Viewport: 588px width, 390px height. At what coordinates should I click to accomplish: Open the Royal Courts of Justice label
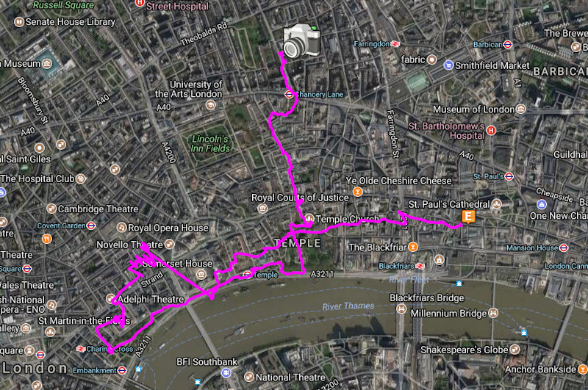click(x=300, y=198)
